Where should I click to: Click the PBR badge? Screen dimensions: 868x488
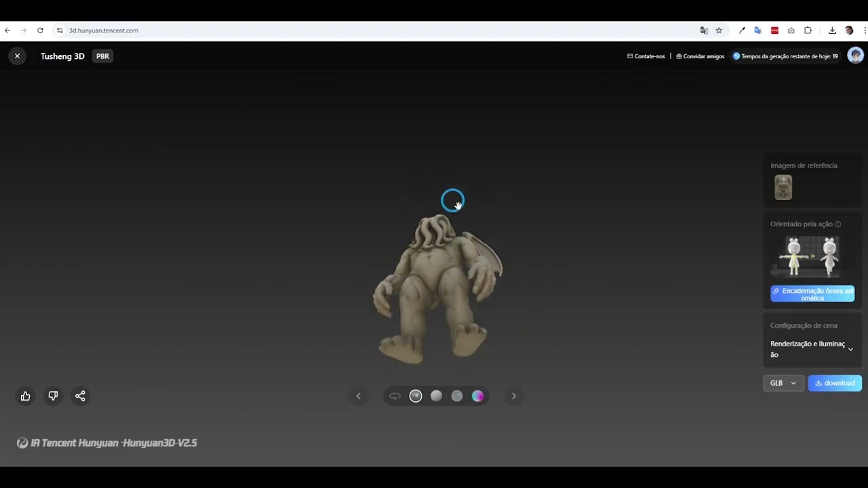tap(102, 56)
